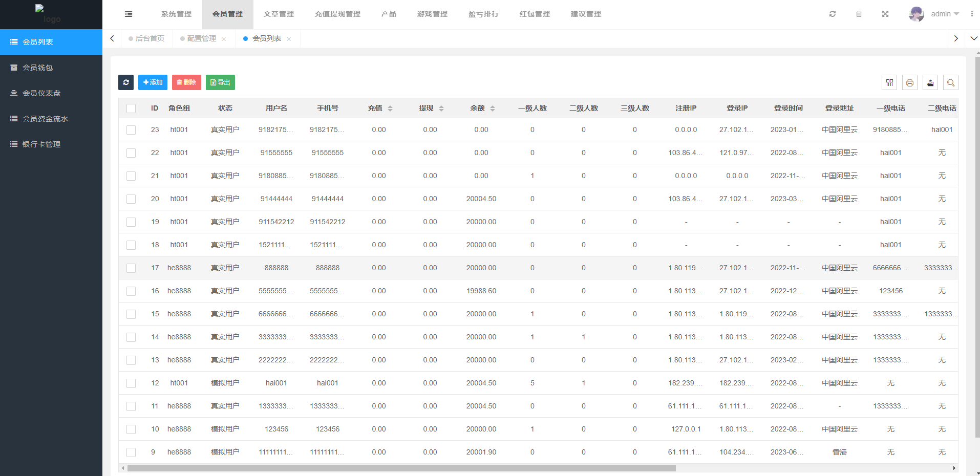980x476 pixels.
Task: Open the admin user dropdown
Action: (x=934, y=14)
